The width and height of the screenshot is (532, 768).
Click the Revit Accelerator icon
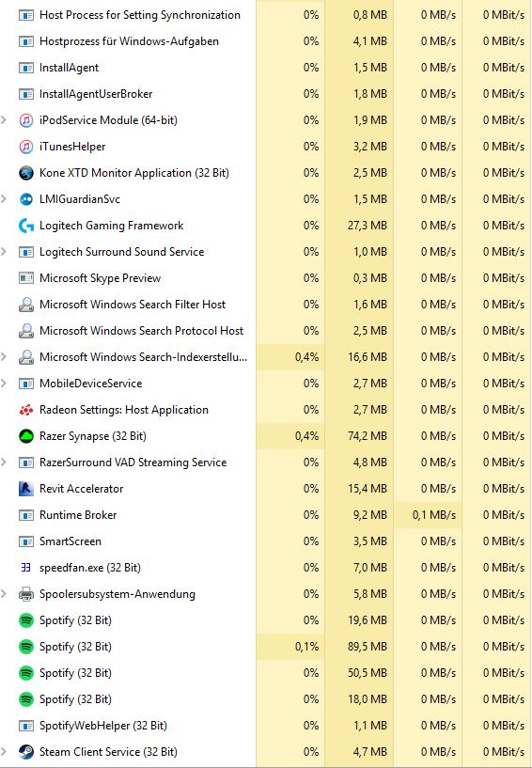(x=26, y=488)
